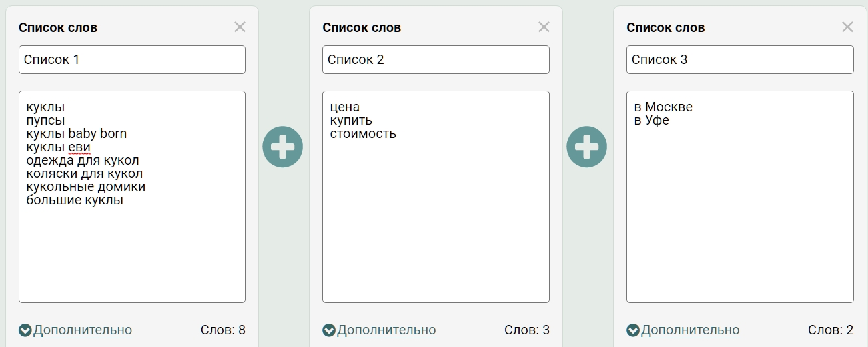This screenshot has width=868, height=347.
Task: Click the line 'кукольные домики'
Action: [x=86, y=186]
